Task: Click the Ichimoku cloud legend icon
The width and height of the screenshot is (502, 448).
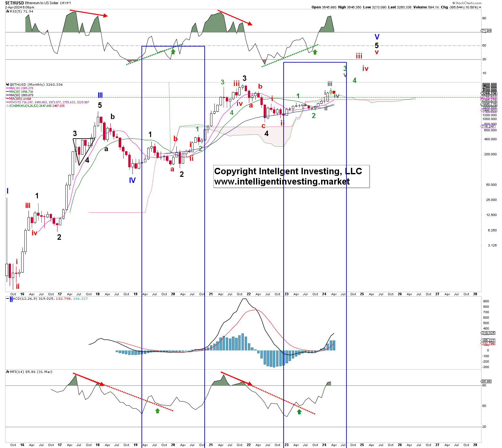Action: coord(7,106)
